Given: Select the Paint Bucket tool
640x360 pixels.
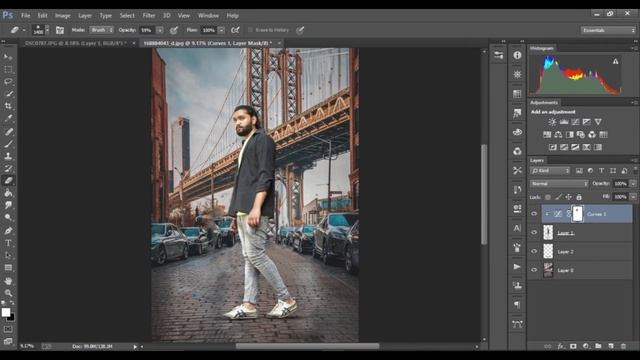Looking at the screenshot, I should (8, 193).
